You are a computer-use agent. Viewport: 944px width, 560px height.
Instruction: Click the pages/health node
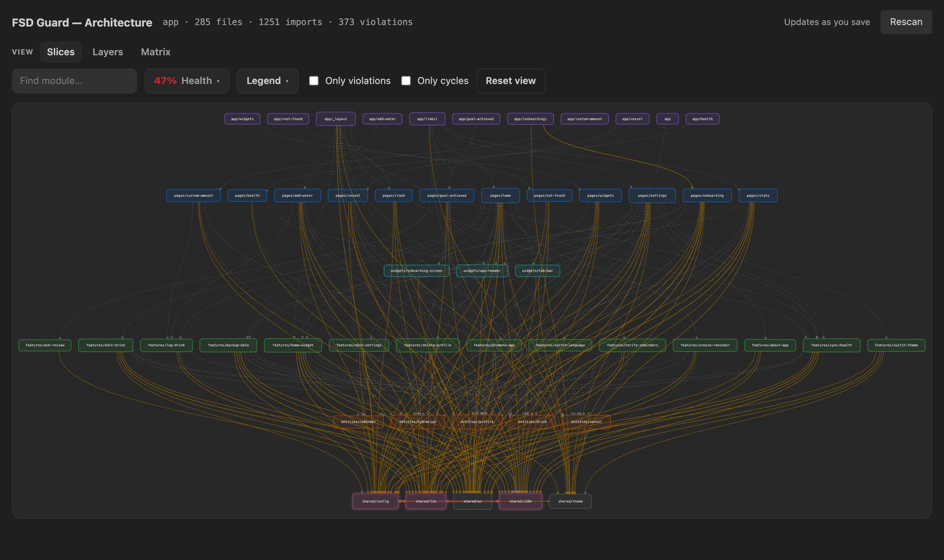pos(247,196)
